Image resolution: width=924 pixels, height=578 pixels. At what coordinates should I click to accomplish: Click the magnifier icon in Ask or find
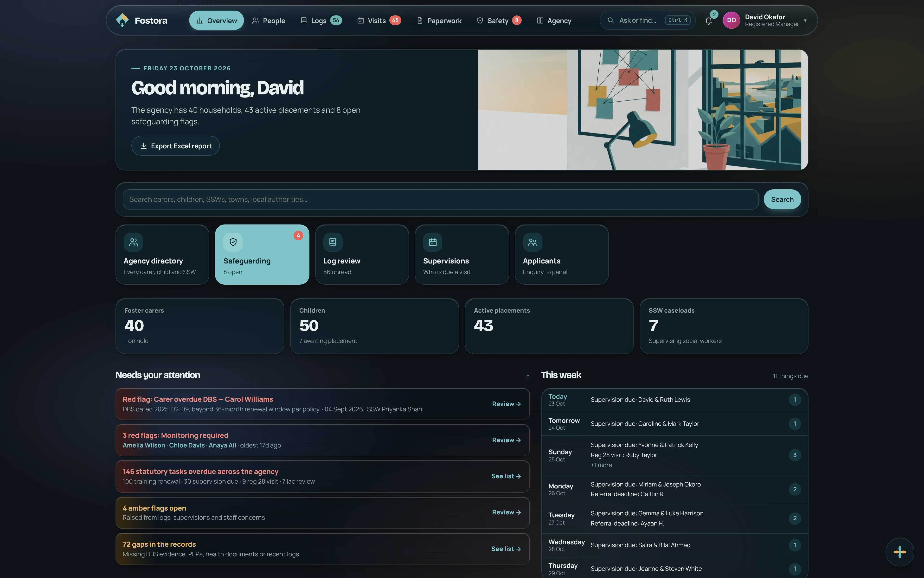pyautogui.click(x=610, y=20)
